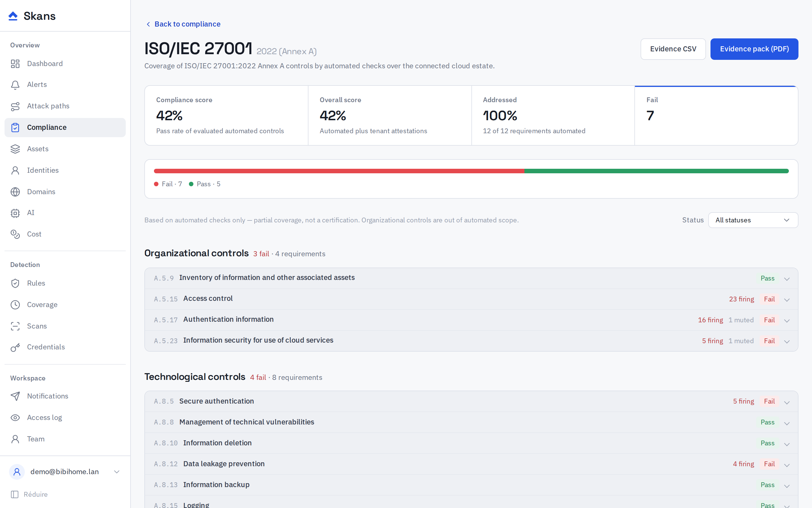Open Identities menu item
812x508 pixels.
pyautogui.click(x=65, y=170)
